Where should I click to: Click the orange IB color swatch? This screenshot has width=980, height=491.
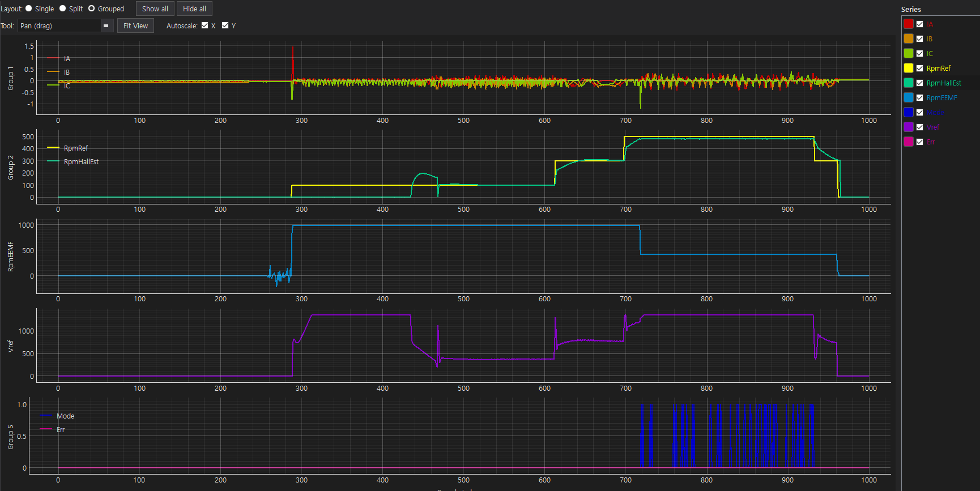coord(909,39)
